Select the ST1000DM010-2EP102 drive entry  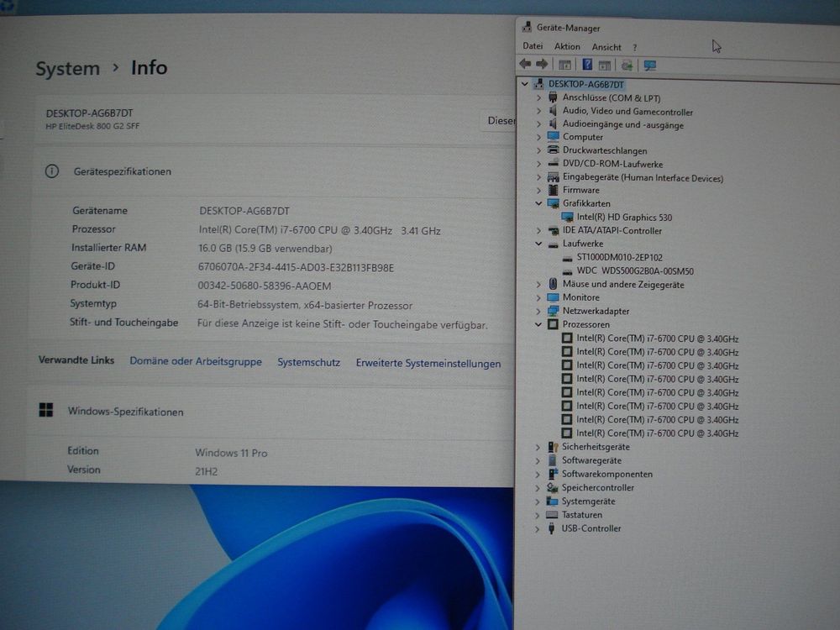[x=619, y=258]
